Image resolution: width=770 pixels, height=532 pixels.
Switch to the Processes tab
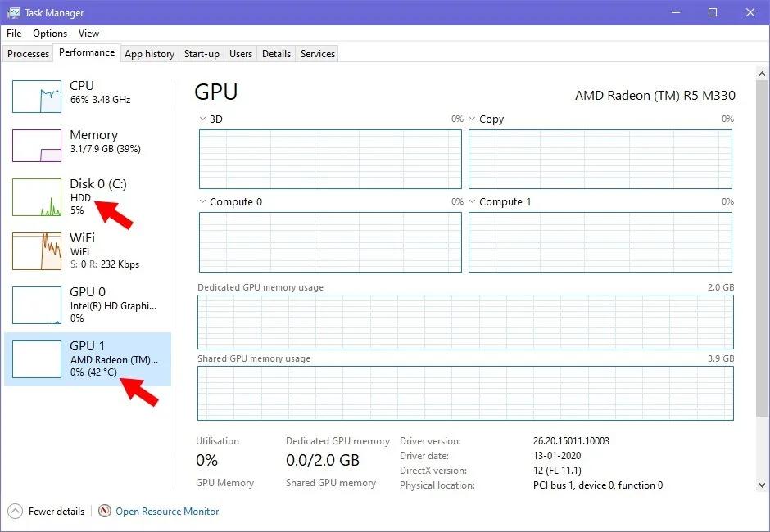click(28, 53)
